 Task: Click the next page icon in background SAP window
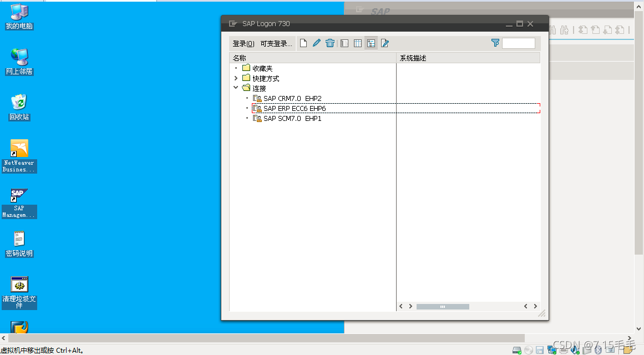point(607,29)
